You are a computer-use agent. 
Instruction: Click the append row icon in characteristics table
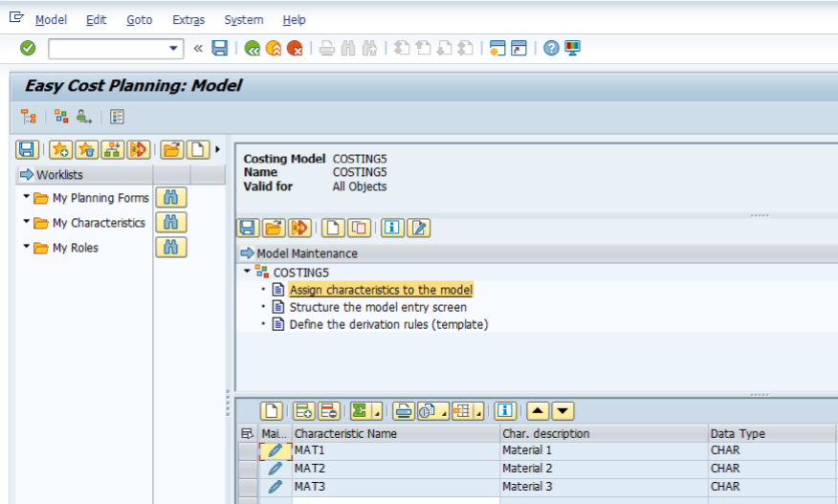pyautogui.click(x=304, y=411)
